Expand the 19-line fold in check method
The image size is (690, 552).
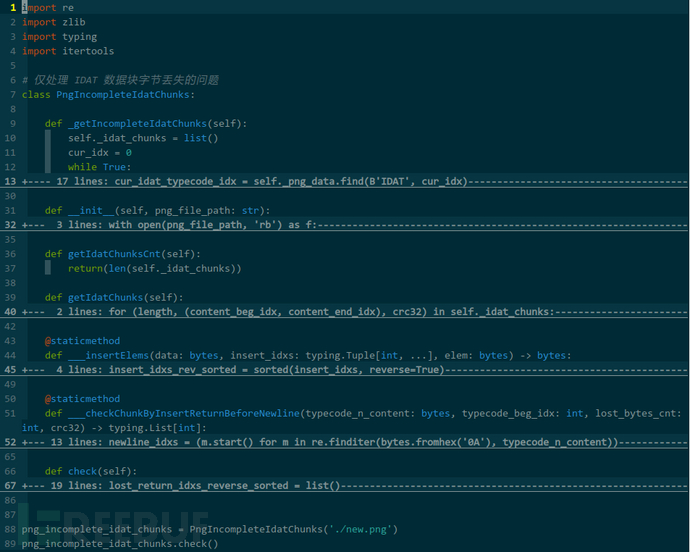pyautogui.click(x=345, y=486)
